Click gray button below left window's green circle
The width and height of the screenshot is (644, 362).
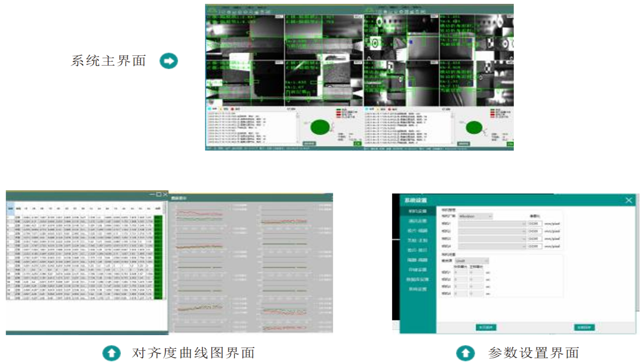pos(309,143)
